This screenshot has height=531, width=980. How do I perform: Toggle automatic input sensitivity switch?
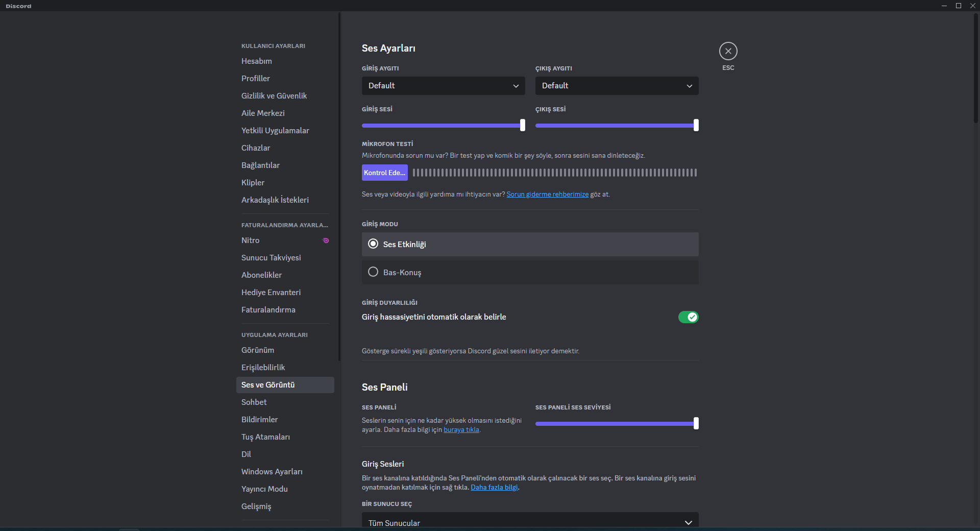(x=688, y=317)
